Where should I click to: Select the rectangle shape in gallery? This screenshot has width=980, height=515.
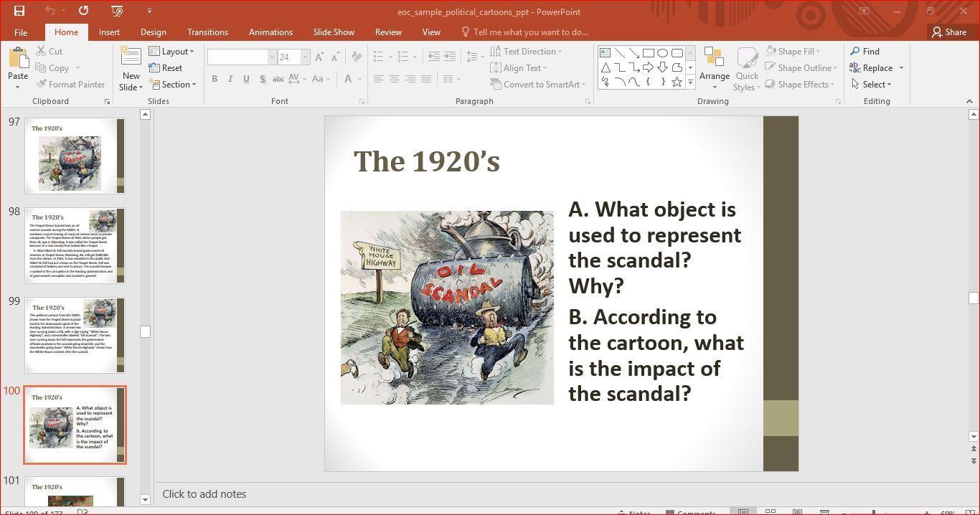tap(648, 53)
